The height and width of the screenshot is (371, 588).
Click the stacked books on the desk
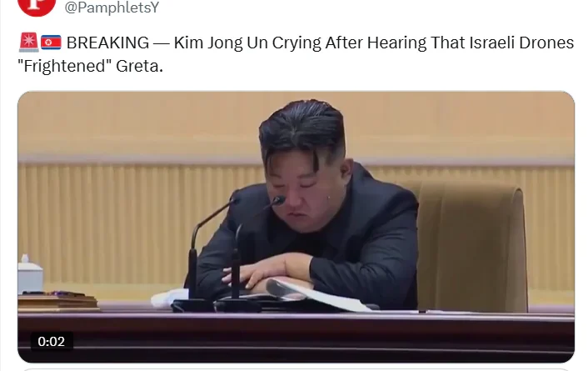click(58, 302)
